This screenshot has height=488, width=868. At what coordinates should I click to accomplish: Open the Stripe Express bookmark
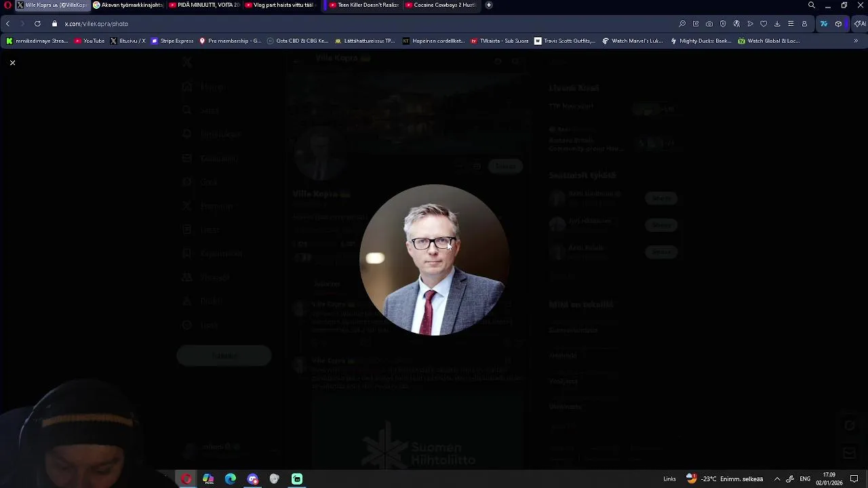coord(172,41)
